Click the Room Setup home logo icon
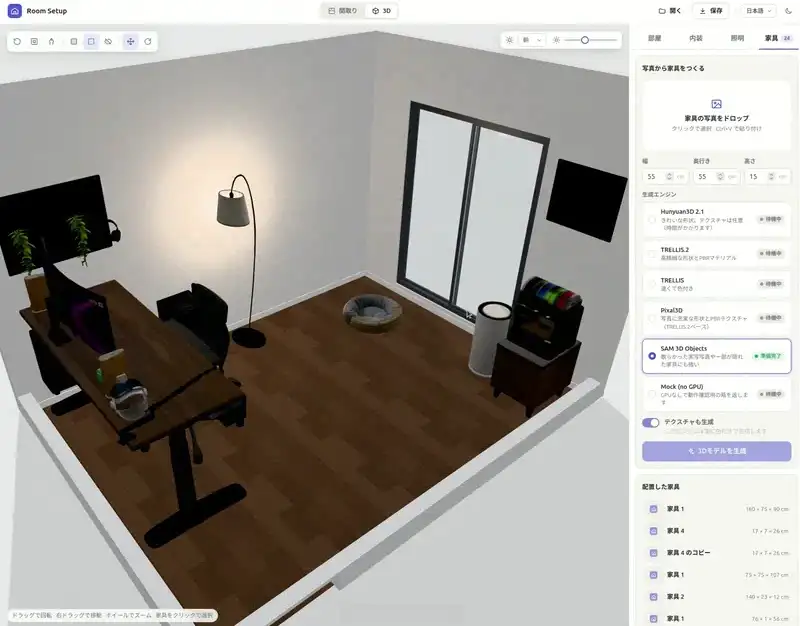Screen dimensions: 800x626 point(15,11)
